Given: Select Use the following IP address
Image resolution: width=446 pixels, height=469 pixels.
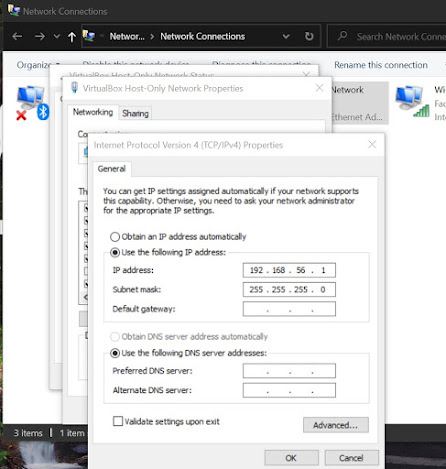Looking at the screenshot, I should coord(168,252).
